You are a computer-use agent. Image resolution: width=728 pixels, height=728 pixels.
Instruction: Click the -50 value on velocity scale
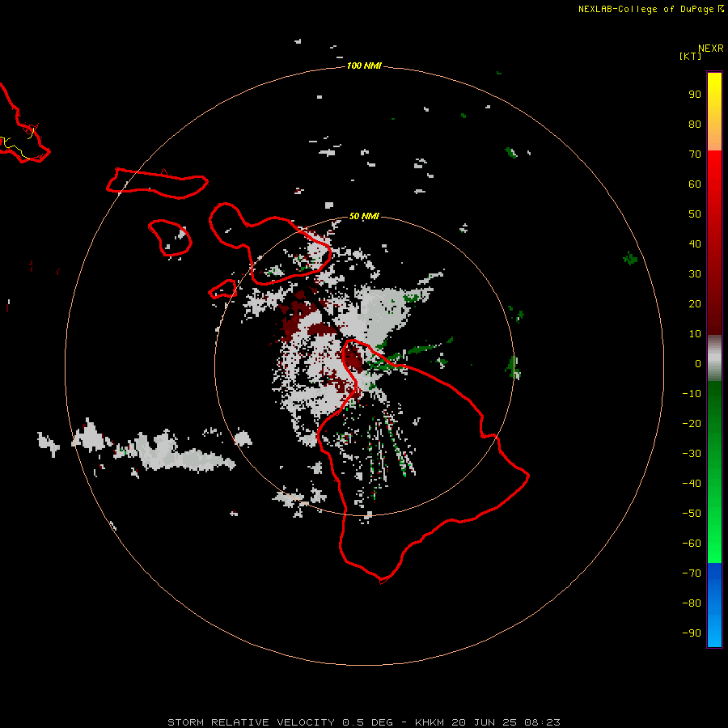(x=692, y=514)
